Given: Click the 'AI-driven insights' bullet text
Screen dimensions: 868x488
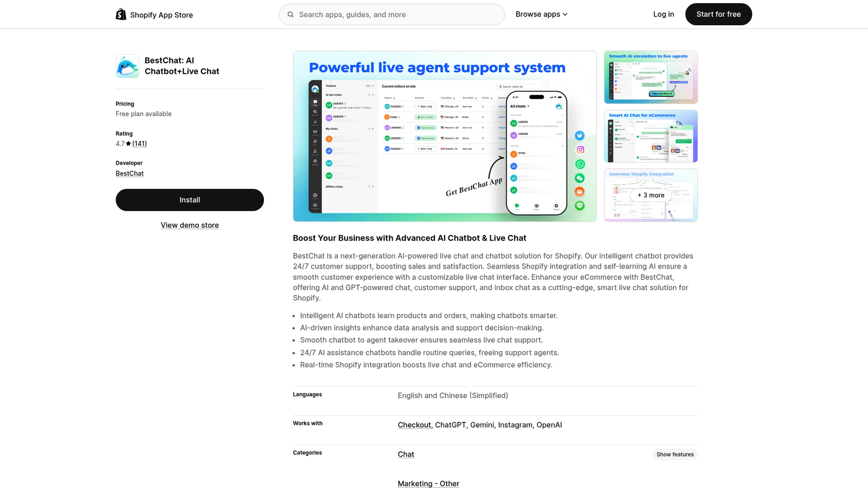Looking at the screenshot, I should tap(422, 328).
